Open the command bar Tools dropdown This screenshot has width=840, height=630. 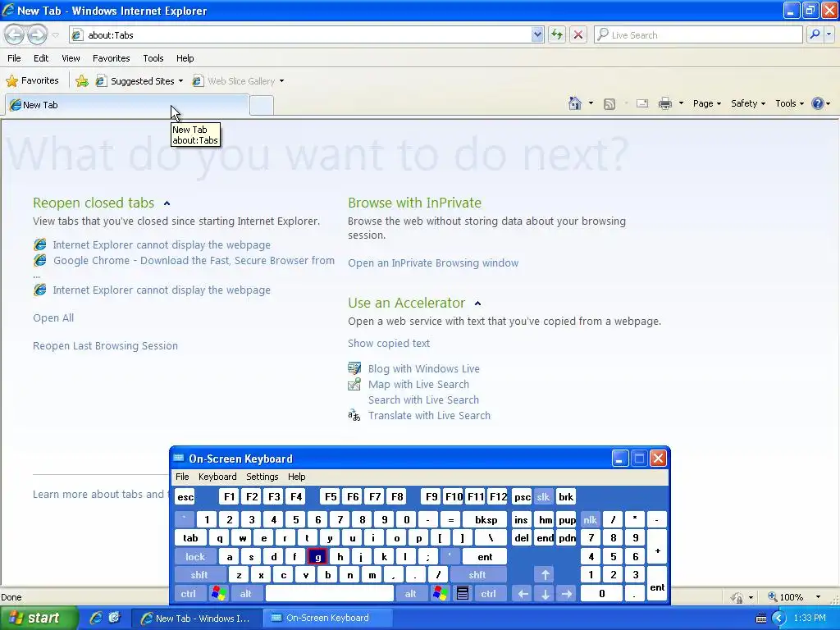[x=790, y=103]
